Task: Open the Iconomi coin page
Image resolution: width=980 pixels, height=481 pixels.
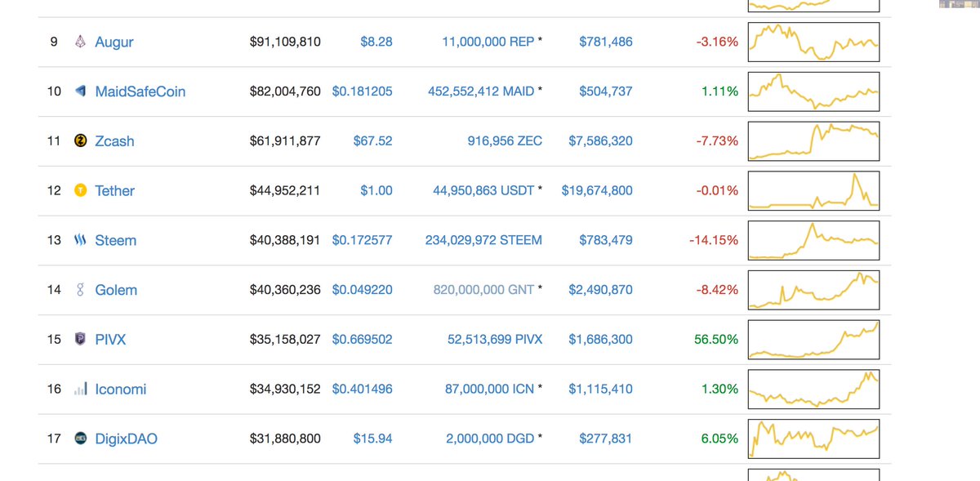Action: tap(121, 390)
